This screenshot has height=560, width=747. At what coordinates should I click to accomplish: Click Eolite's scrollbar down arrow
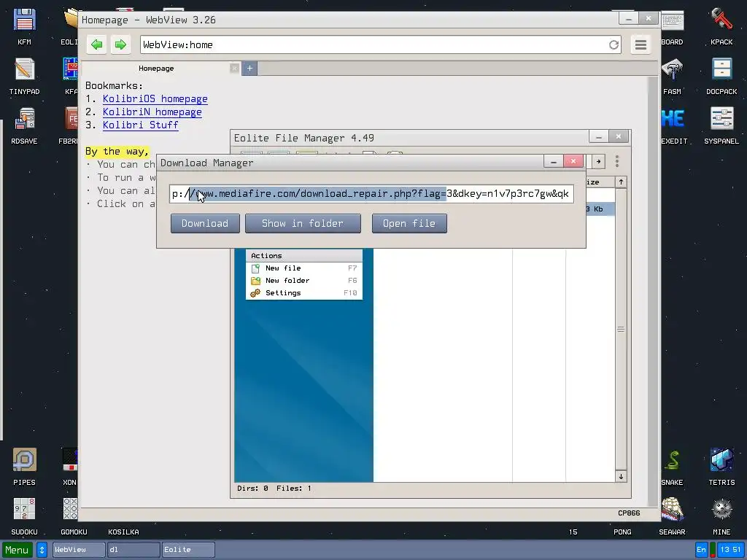pos(621,476)
